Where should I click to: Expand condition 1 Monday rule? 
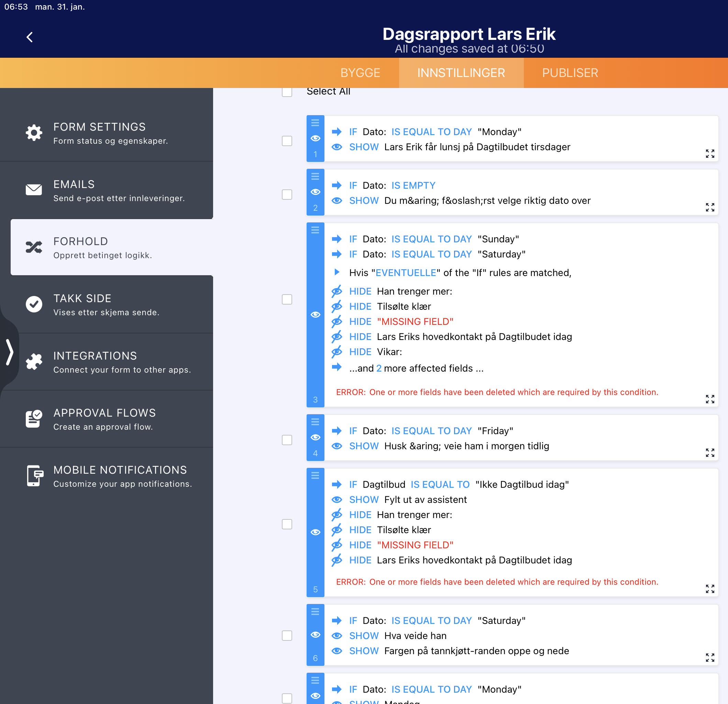709,153
